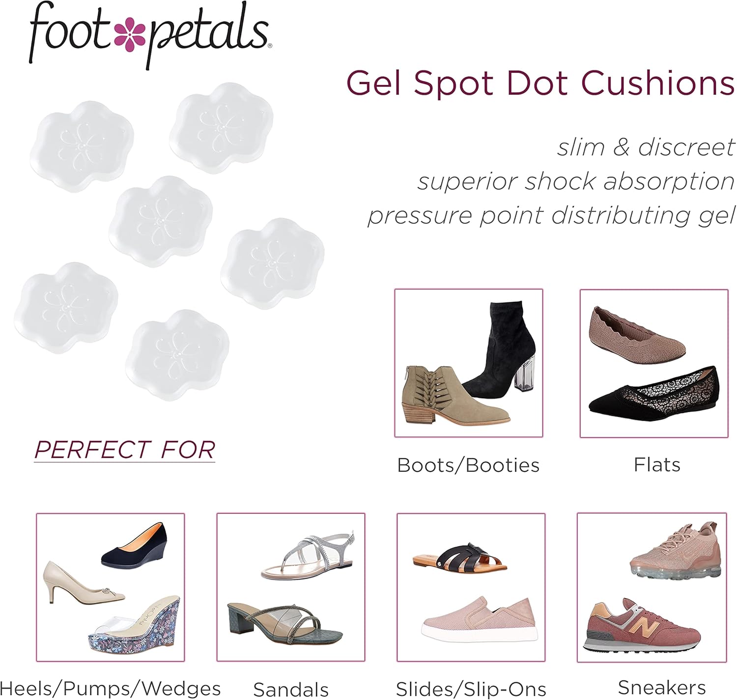Click the PERFECT FOR underlined text
Viewport: 737px width, 700px height.
coord(125,450)
